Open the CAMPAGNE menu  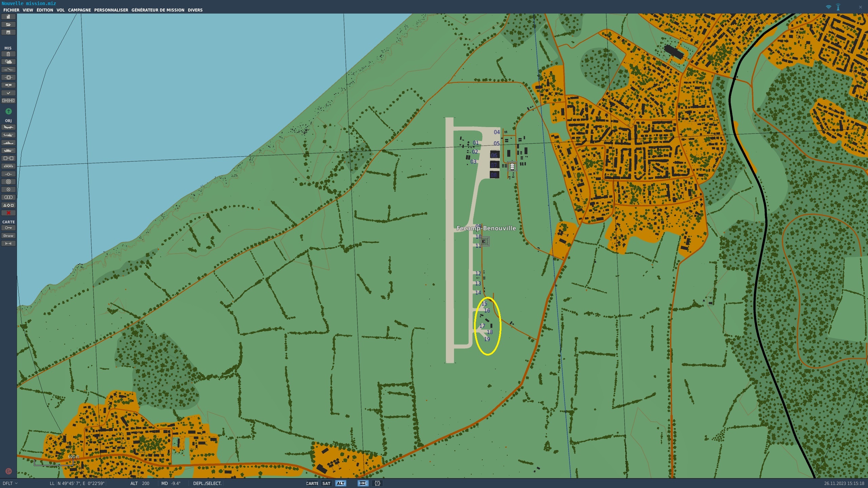tap(79, 10)
